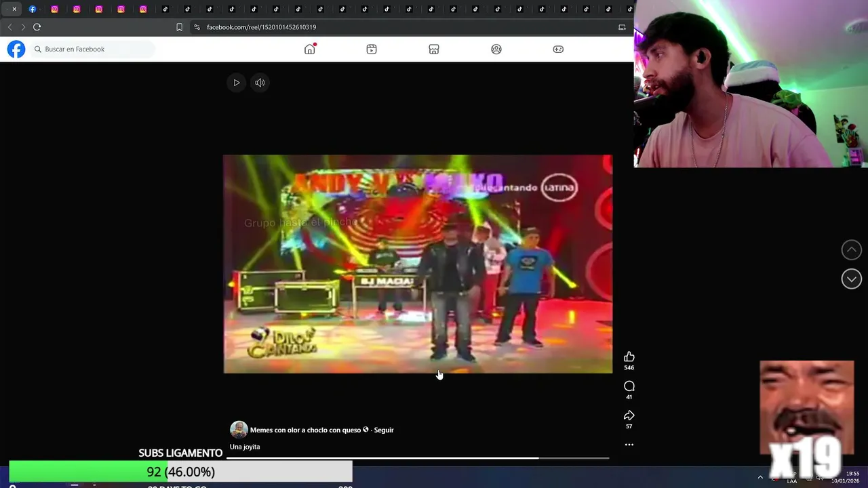
Task: Click the 41 comments count
Action: click(629, 397)
